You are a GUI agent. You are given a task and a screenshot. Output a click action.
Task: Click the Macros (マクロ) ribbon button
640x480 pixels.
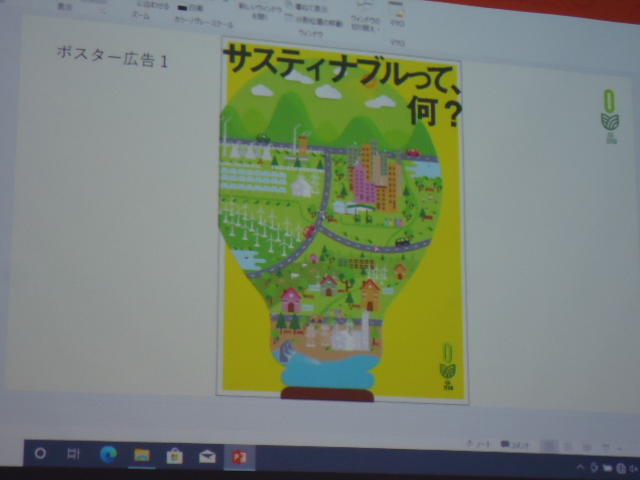tap(397, 16)
